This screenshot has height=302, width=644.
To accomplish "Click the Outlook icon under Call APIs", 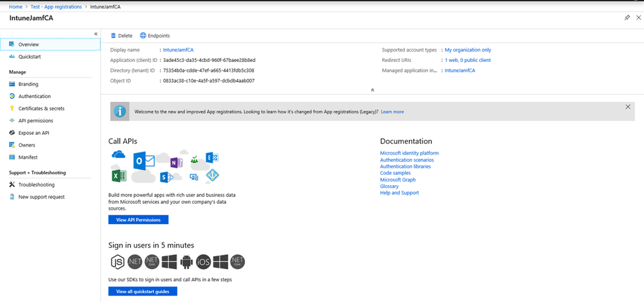I will click(x=144, y=161).
